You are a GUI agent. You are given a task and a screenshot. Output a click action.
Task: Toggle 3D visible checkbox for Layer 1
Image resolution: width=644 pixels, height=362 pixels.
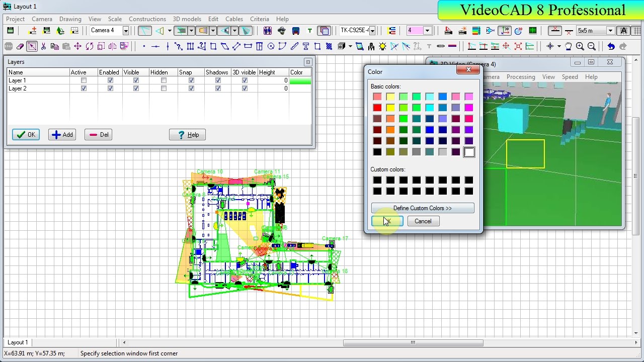245,80
